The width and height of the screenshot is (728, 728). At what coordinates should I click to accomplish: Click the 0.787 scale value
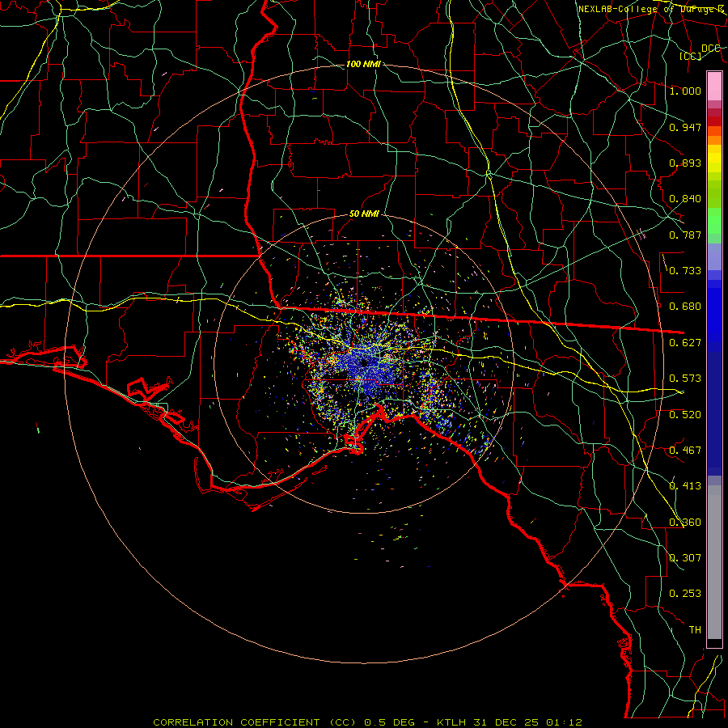[x=685, y=235]
